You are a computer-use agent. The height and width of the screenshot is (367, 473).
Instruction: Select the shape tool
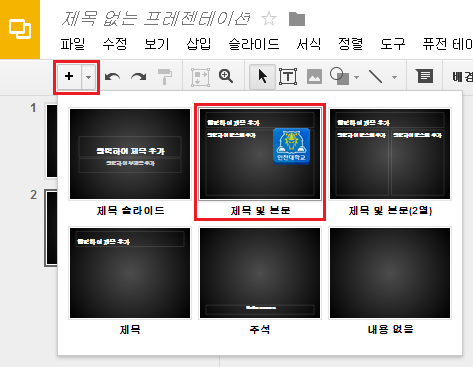339,76
